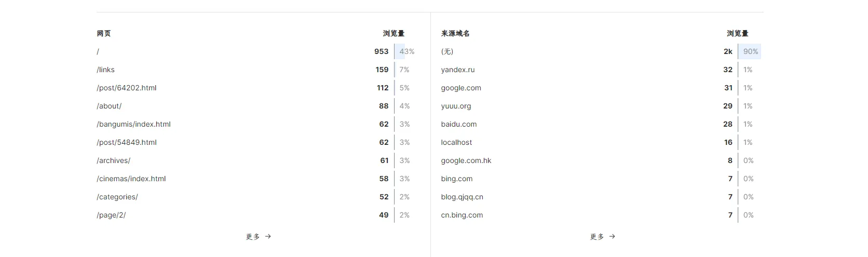
Task: Open the /post/64202.html page entry
Action: point(127,88)
